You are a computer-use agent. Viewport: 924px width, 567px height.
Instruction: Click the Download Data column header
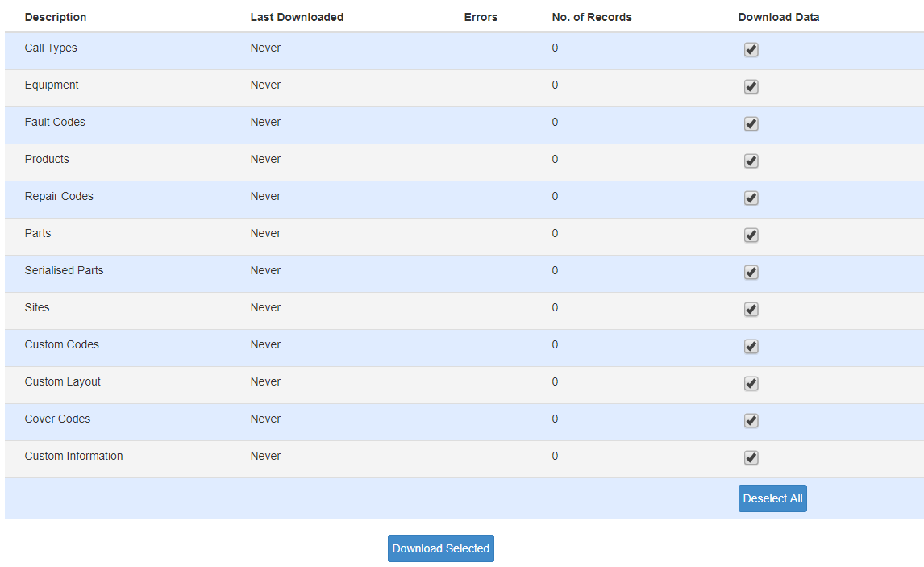pos(778,17)
